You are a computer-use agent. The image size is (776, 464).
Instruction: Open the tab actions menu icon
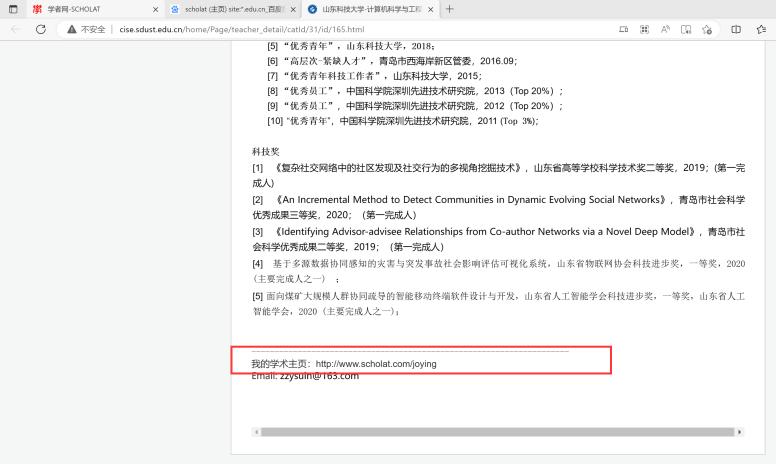coord(13,9)
